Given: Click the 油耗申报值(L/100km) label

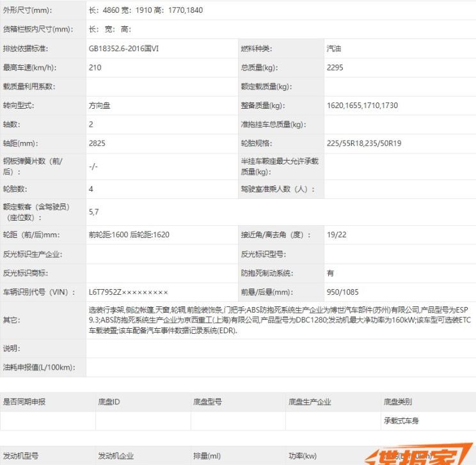Looking at the screenshot, I should pyautogui.click(x=39, y=367).
